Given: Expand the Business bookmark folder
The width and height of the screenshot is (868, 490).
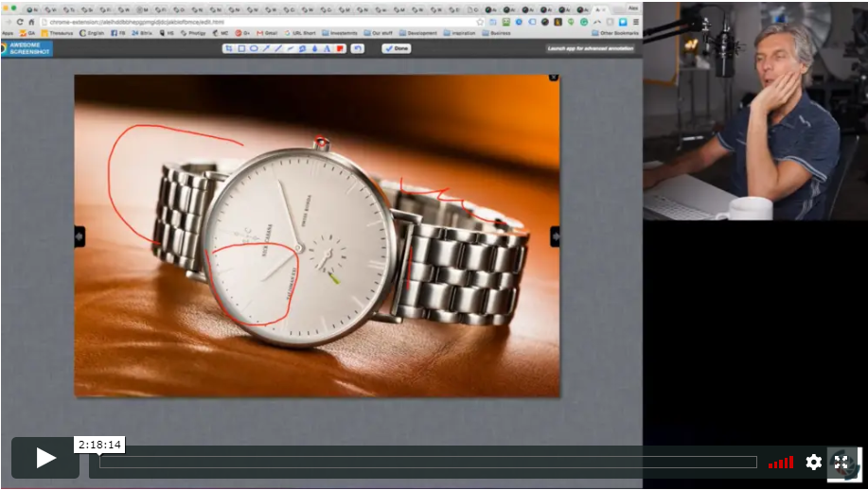Looking at the screenshot, I should [497, 33].
